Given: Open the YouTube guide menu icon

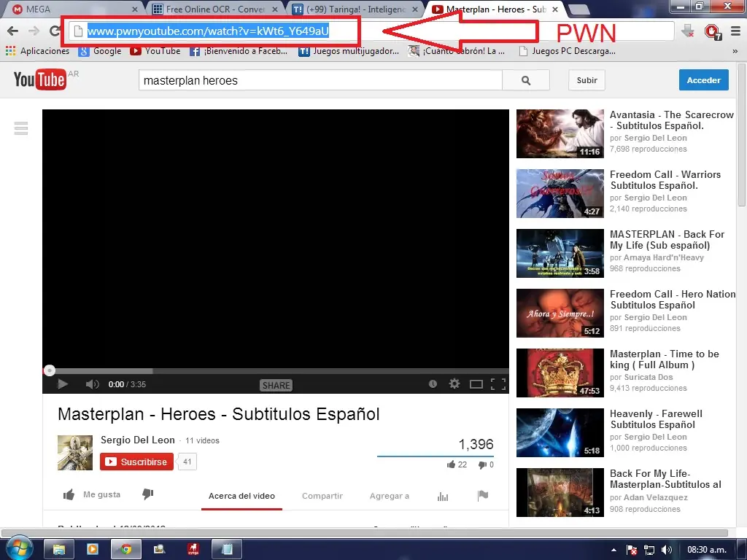Looking at the screenshot, I should click(21, 128).
